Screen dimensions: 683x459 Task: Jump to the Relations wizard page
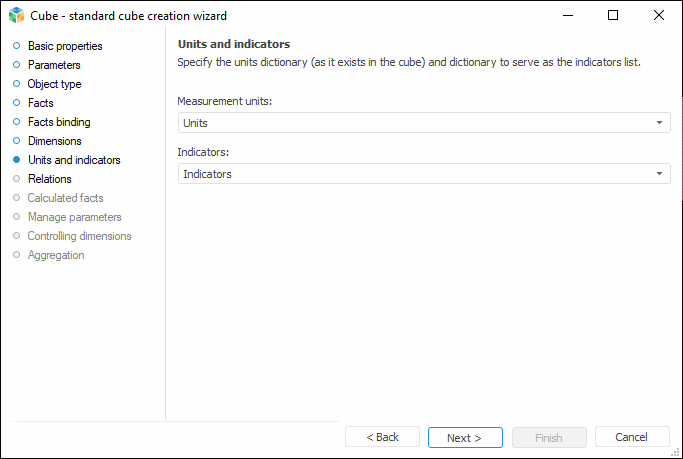click(x=50, y=179)
